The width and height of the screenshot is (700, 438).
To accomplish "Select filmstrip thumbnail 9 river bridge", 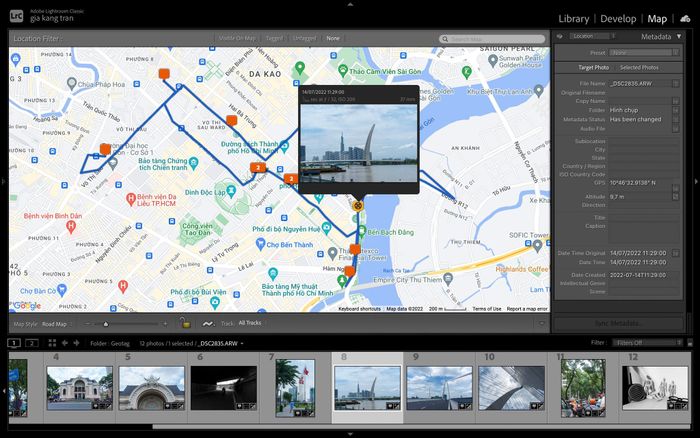I will [x=439, y=388].
